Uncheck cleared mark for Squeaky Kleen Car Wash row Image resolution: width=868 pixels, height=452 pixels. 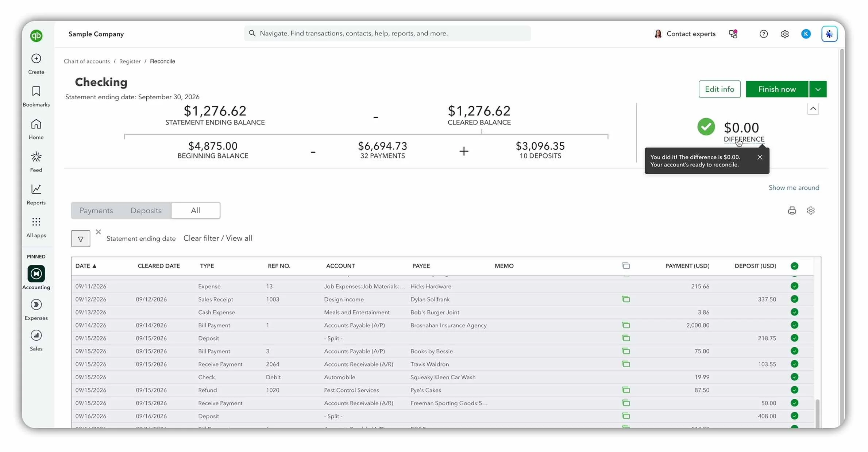[x=794, y=377]
